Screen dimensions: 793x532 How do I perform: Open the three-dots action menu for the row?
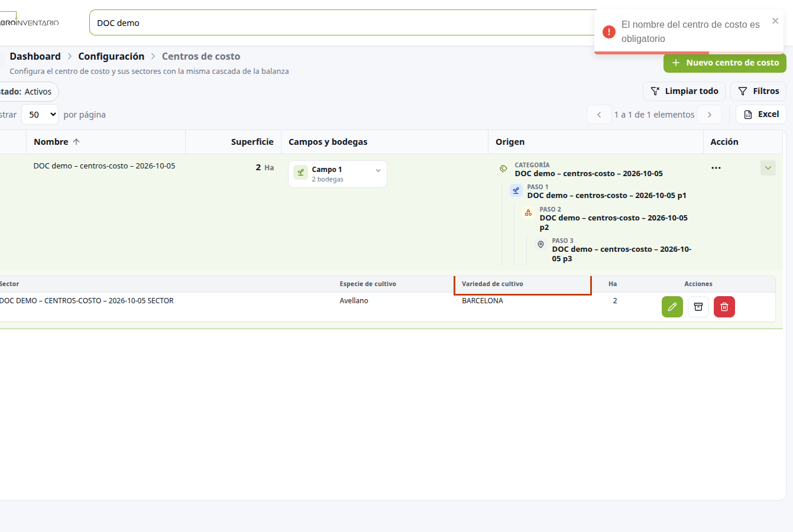[x=716, y=168]
